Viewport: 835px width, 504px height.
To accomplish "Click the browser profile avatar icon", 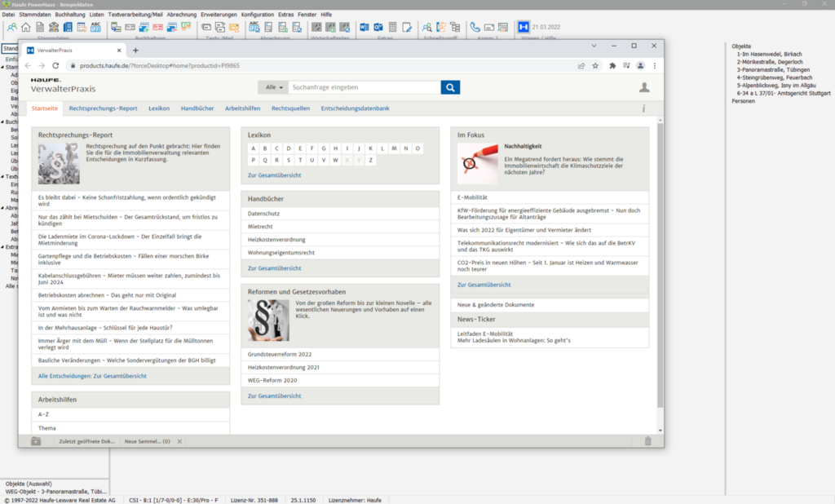I will [x=641, y=65].
